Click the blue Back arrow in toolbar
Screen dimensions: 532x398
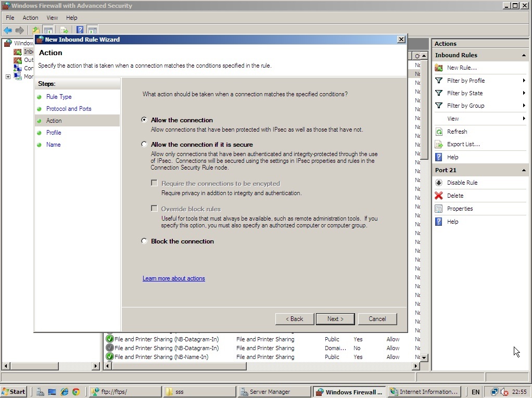(8, 30)
